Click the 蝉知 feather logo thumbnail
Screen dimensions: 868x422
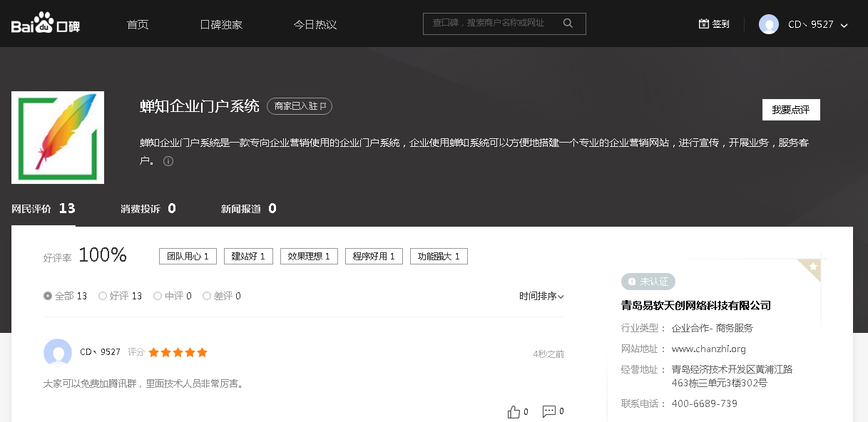(58, 138)
